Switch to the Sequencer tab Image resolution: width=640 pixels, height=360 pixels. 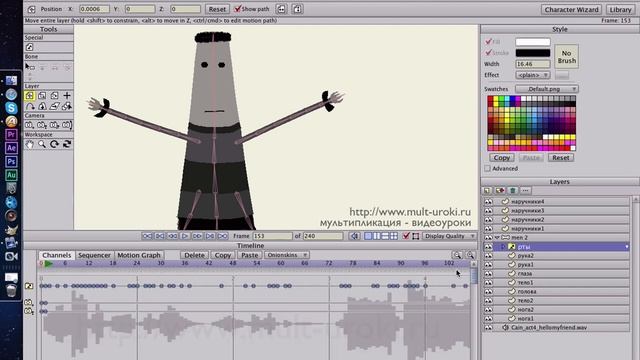click(94, 255)
